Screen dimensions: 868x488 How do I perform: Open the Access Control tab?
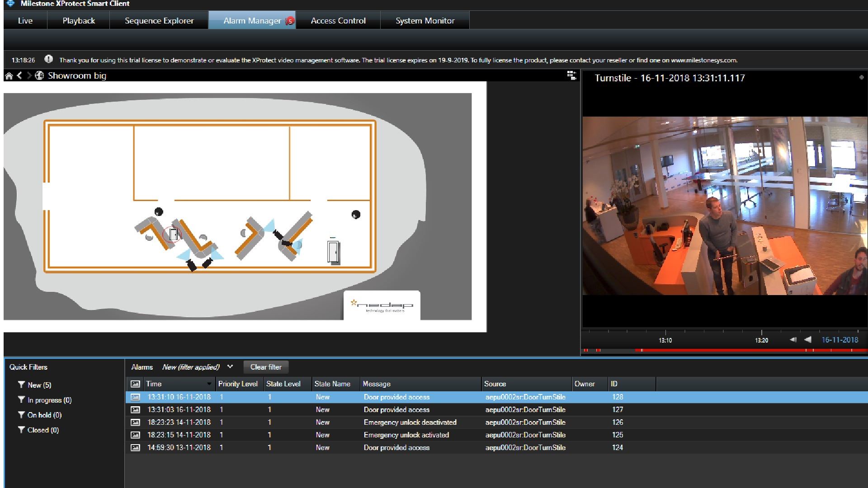[x=338, y=21]
